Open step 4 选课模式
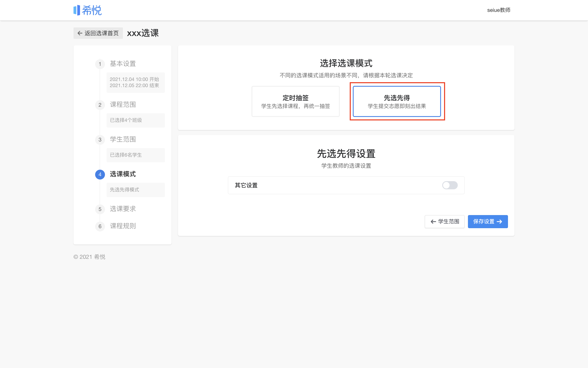The width and height of the screenshot is (588, 368). coord(123,174)
